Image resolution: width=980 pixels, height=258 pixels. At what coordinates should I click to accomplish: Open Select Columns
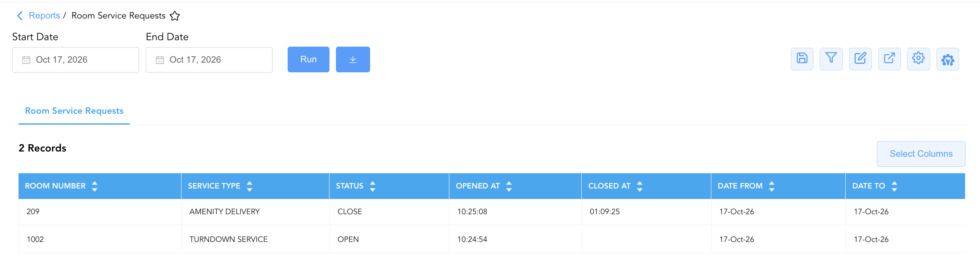[921, 154]
